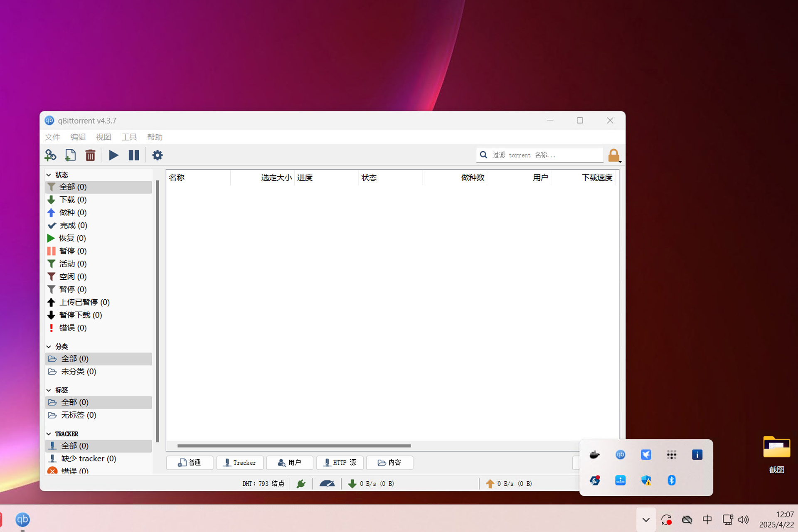The height and width of the screenshot is (532, 798).
Task: Collapse the 分类 section
Action: tap(49, 347)
